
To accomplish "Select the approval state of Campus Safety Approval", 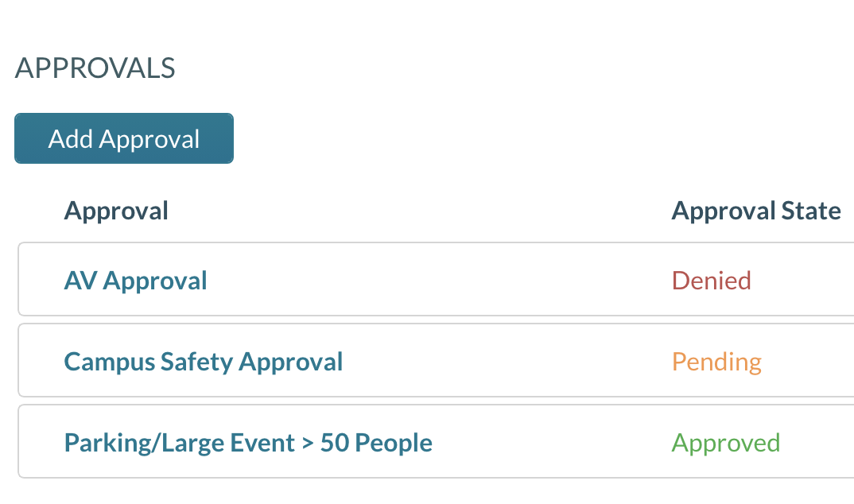I will coord(716,362).
